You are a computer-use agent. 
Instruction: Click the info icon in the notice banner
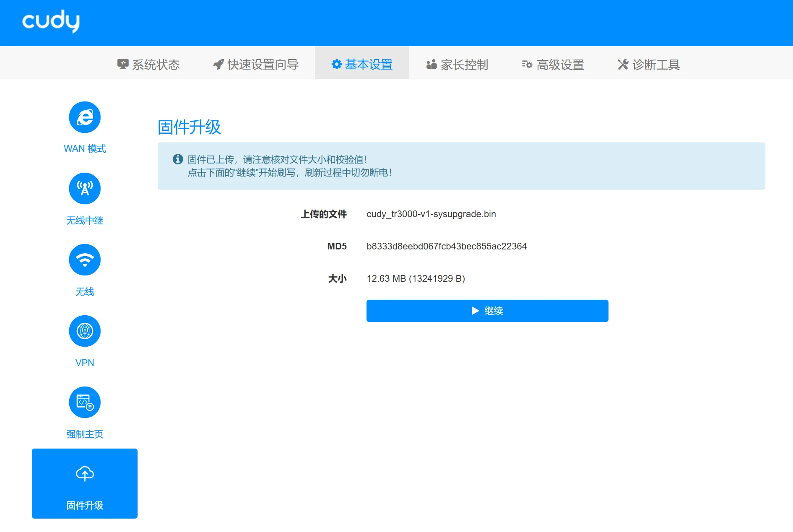point(178,159)
